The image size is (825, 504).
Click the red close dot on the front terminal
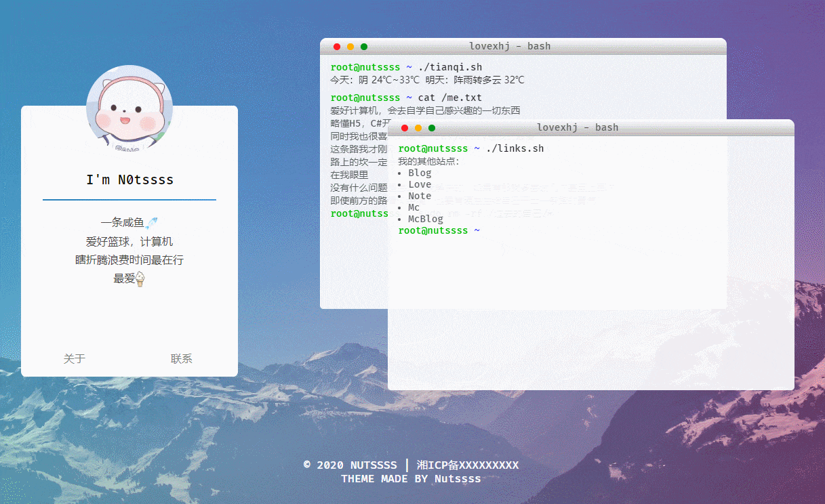pyautogui.click(x=405, y=127)
